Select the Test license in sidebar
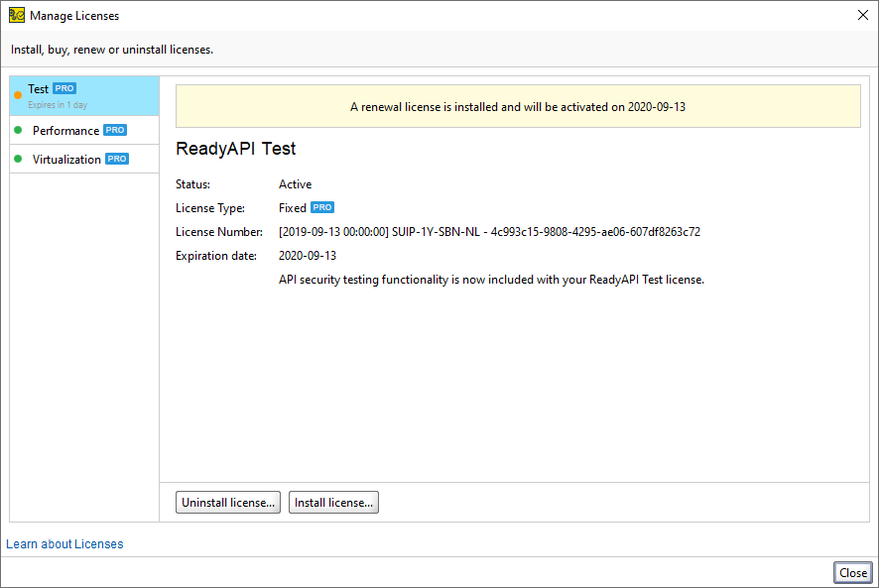The image size is (879, 588). point(84,96)
